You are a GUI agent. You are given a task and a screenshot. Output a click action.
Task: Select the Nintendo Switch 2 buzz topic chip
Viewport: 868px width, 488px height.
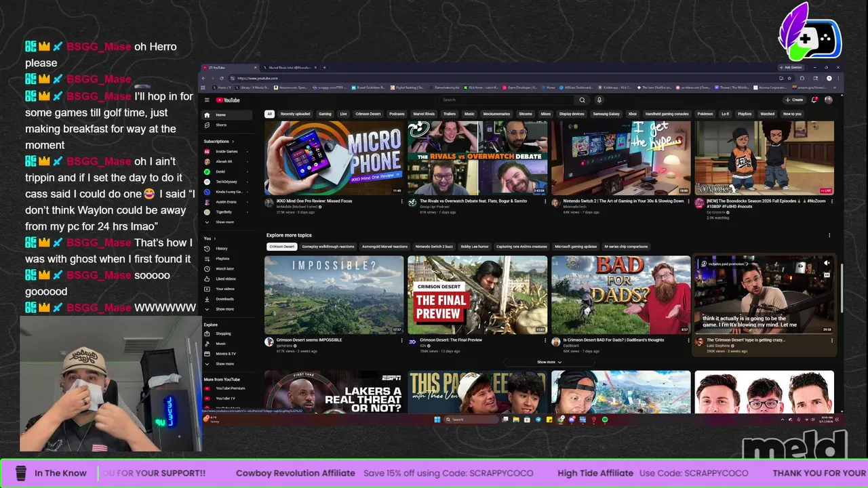tap(434, 247)
